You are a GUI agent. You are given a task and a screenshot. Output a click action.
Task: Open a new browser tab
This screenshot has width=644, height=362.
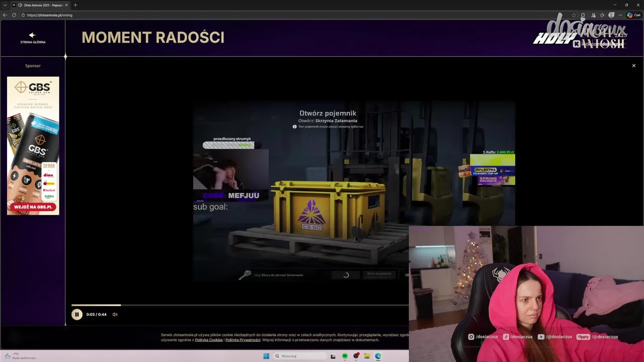coord(75,5)
